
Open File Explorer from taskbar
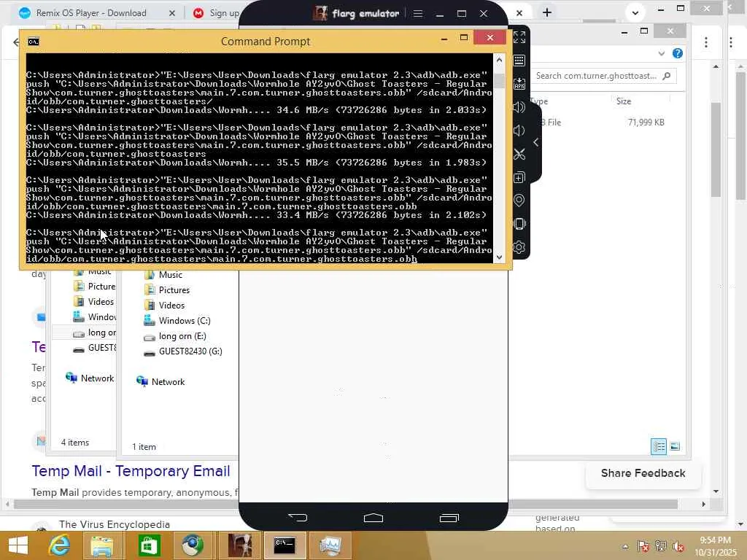tap(102, 545)
